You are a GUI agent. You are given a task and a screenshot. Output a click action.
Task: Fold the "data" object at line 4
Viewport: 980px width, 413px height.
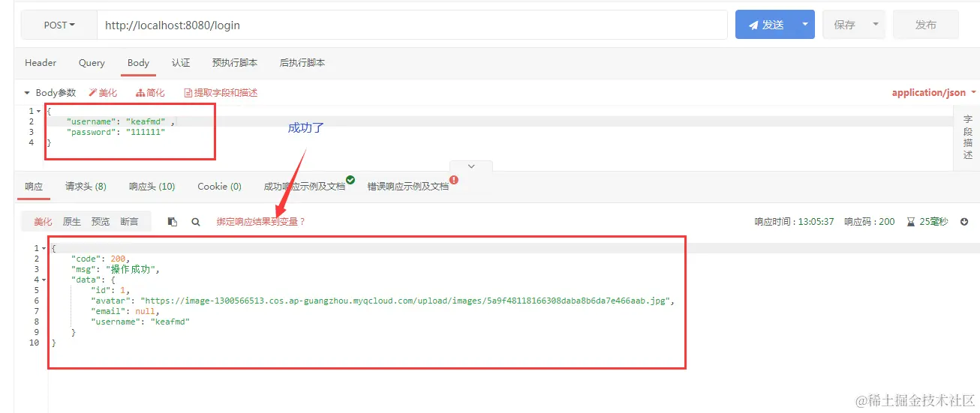[44, 280]
